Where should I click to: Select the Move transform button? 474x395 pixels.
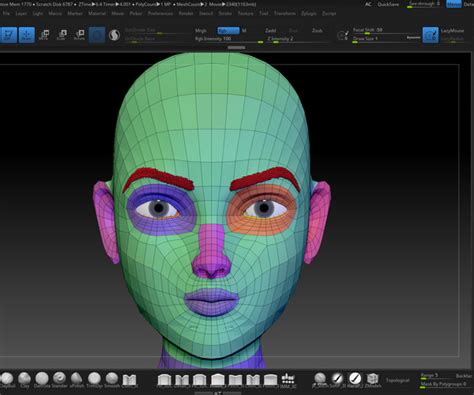point(44,35)
